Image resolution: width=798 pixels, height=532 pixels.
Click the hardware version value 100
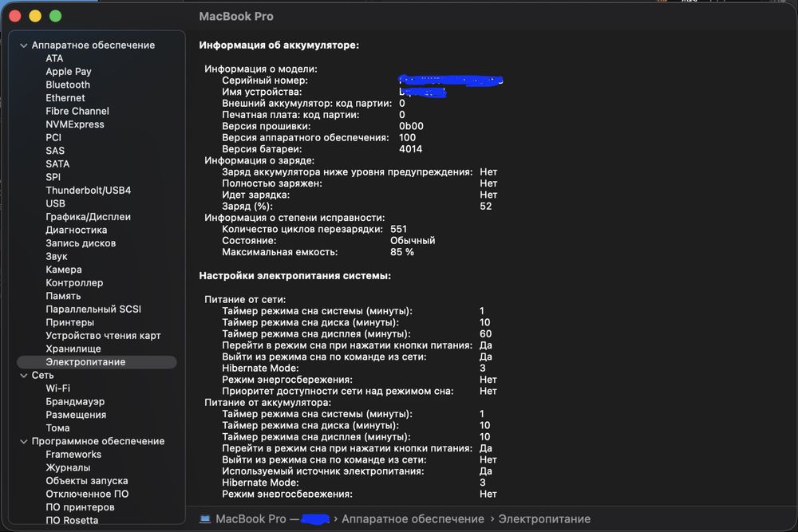click(x=407, y=138)
